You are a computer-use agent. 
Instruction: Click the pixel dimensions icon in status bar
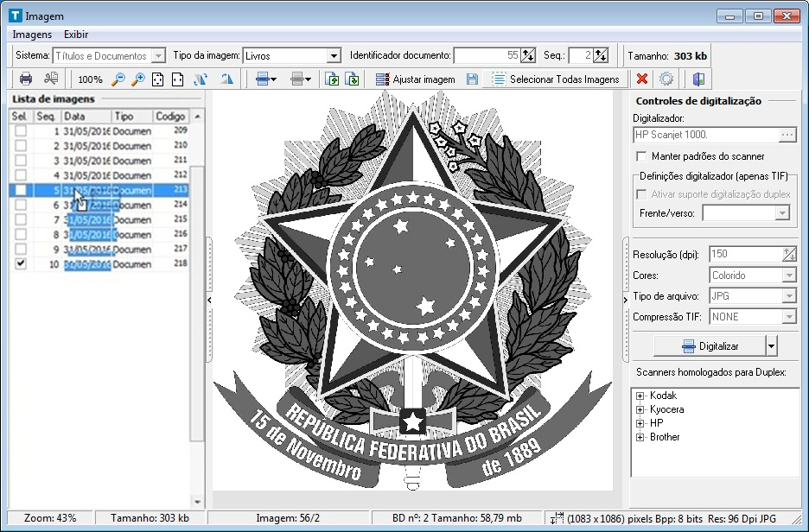(557, 518)
